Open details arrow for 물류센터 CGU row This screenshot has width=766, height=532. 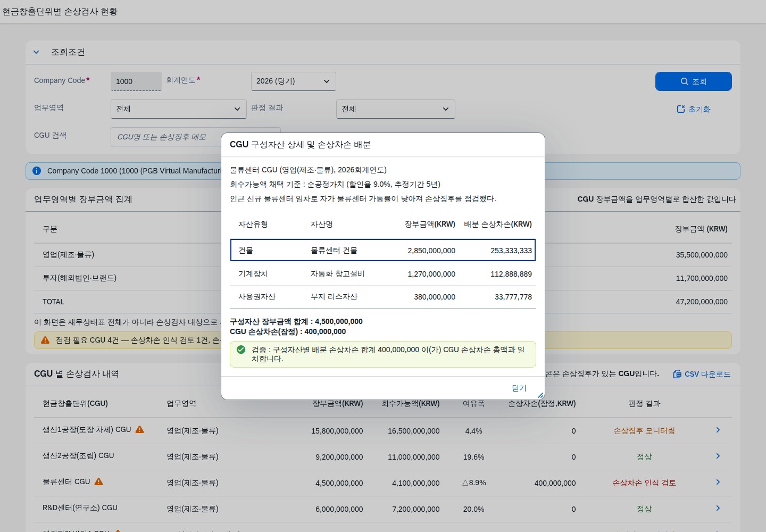[x=718, y=482]
